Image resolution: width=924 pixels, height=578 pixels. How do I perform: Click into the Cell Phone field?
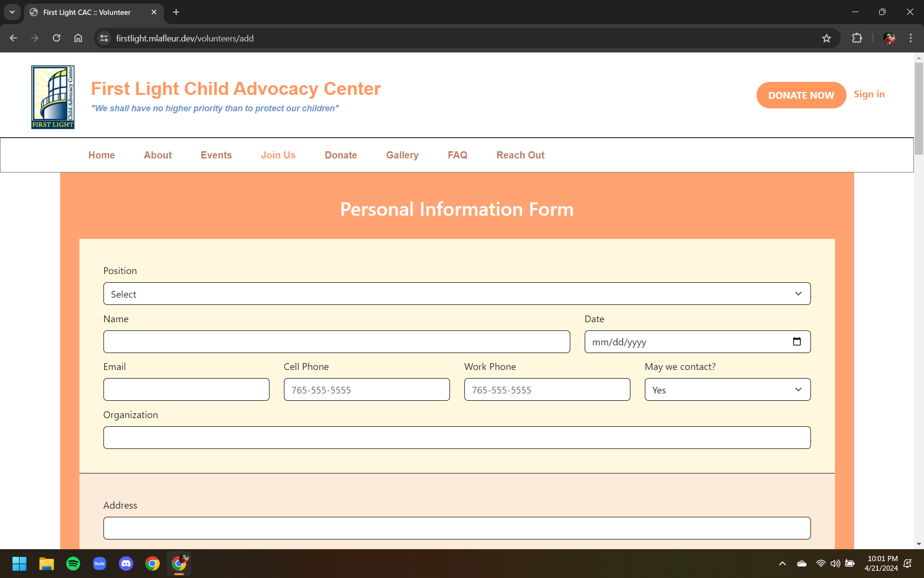(366, 390)
